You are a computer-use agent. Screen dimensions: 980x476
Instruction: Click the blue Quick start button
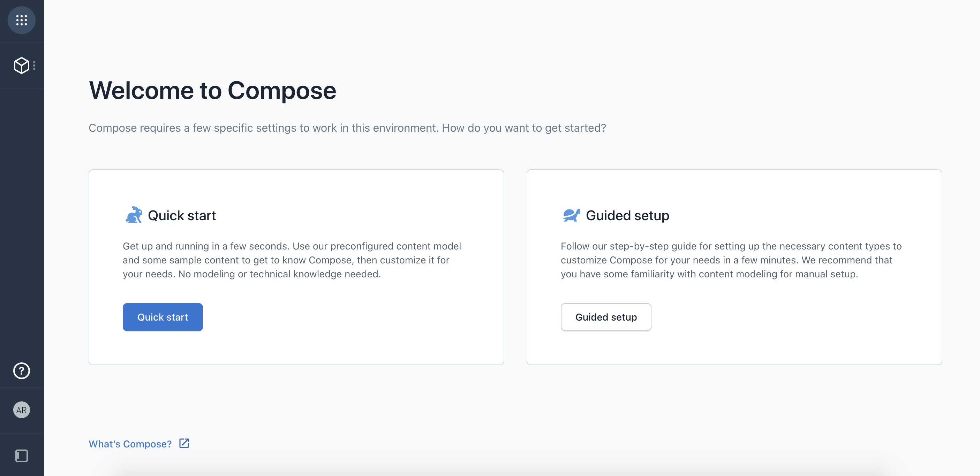(163, 317)
